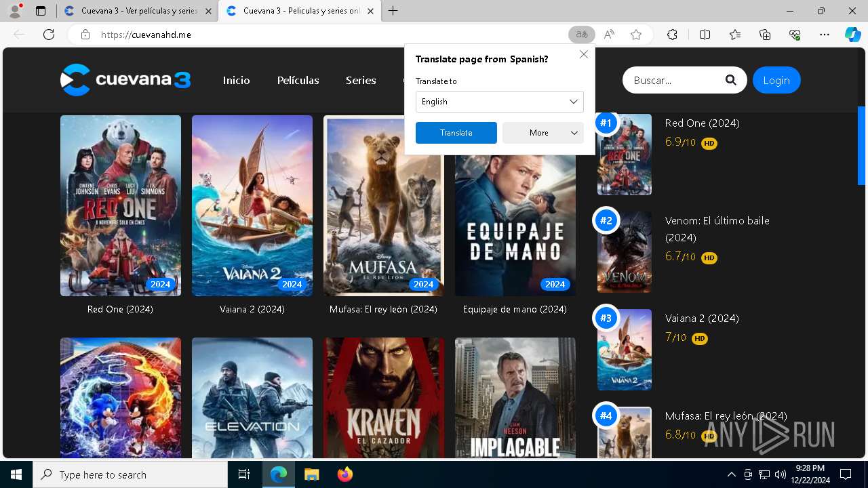Click the Windows taskbar search box

tap(130, 474)
